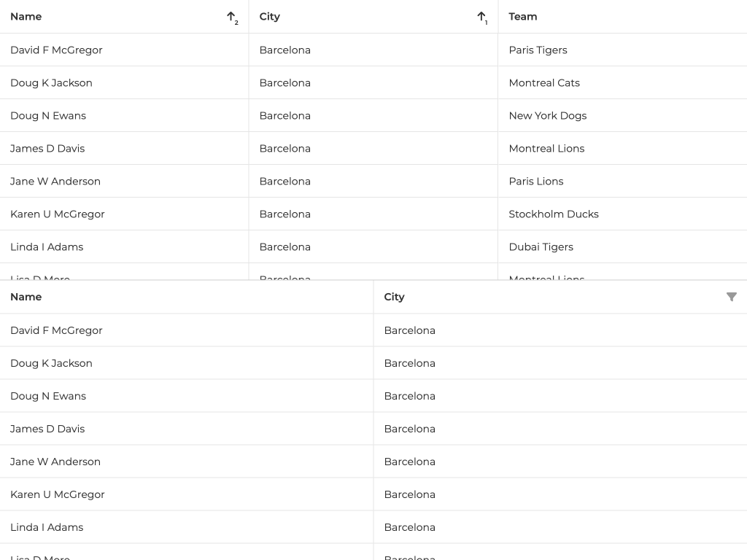Select Doug K Jackson in the upper grid
The height and width of the screenshot is (560, 747).
[x=51, y=83]
